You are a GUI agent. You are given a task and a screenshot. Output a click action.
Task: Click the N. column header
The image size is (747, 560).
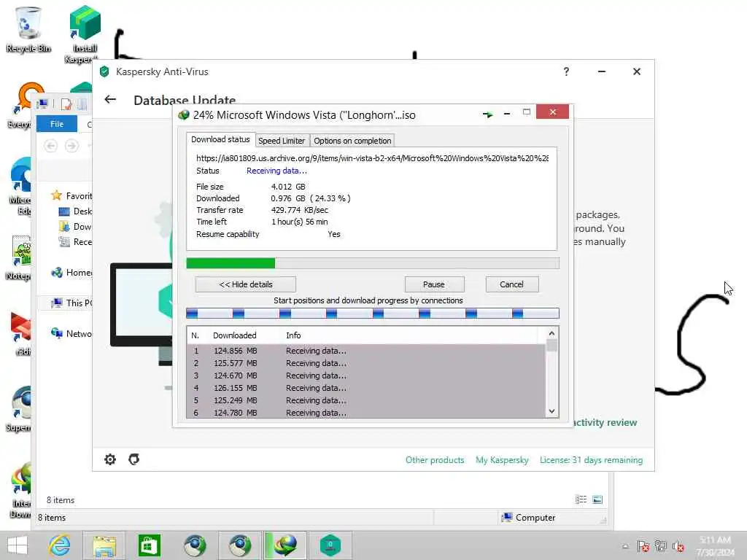(195, 335)
